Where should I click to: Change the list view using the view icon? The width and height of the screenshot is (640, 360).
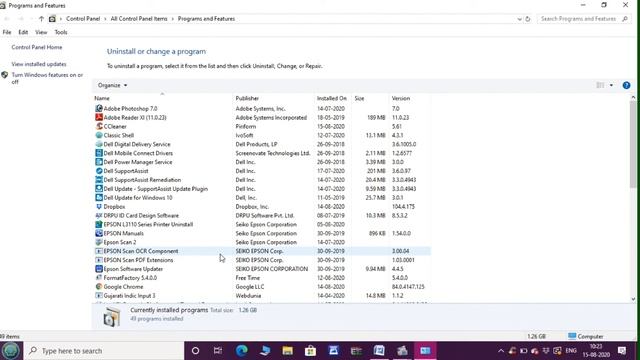click(x=600, y=85)
